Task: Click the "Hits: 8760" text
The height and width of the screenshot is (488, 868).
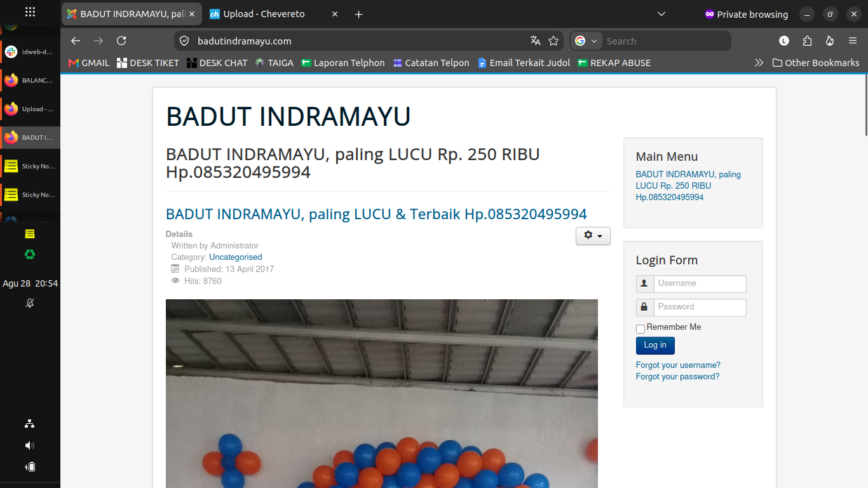Action: click(x=203, y=281)
